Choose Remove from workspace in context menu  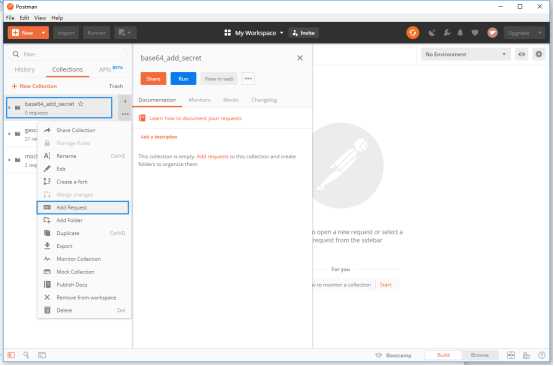(83, 297)
